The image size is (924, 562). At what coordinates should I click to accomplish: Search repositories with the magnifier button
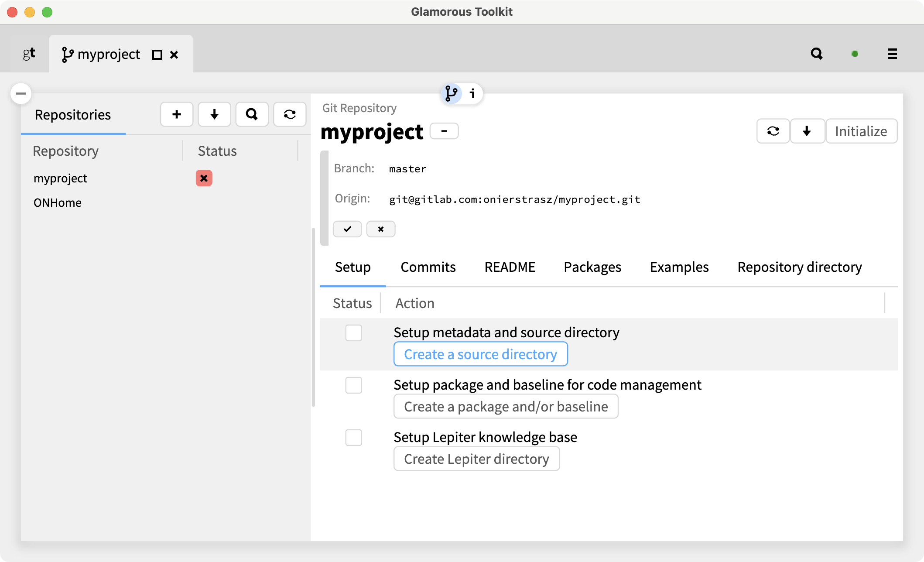[252, 114]
